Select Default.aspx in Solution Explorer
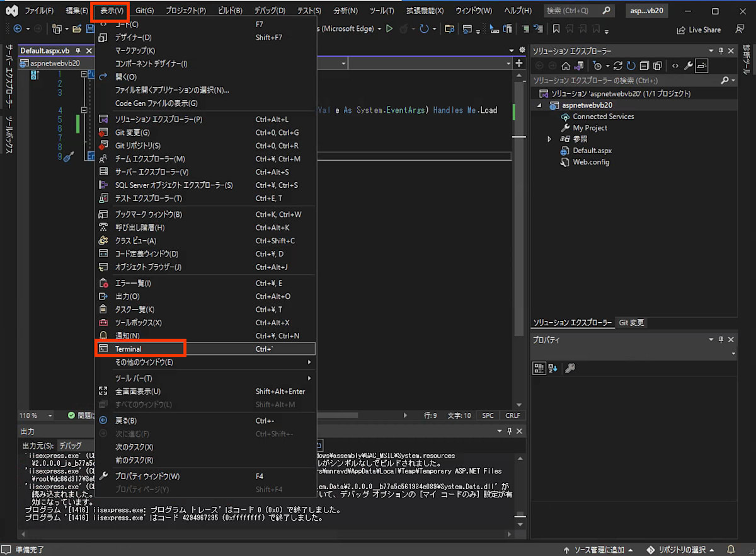This screenshot has width=756, height=556. (x=592, y=151)
